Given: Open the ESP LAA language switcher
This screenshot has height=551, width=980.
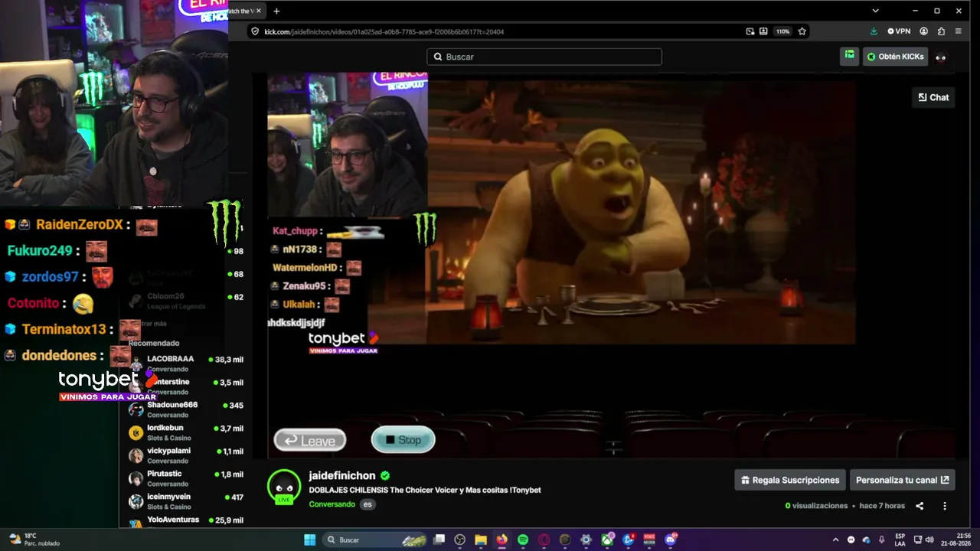Looking at the screenshot, I should 900,540.
